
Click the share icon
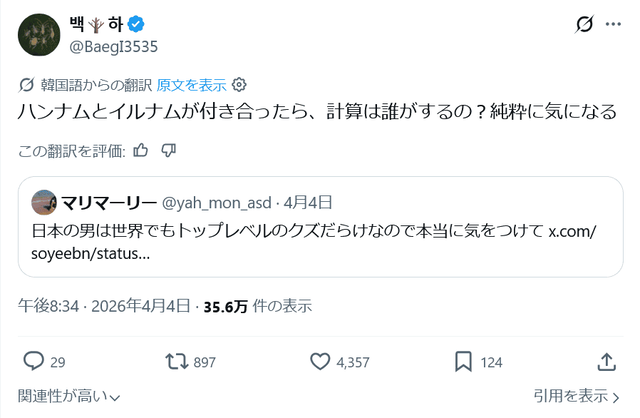point(606,361)
